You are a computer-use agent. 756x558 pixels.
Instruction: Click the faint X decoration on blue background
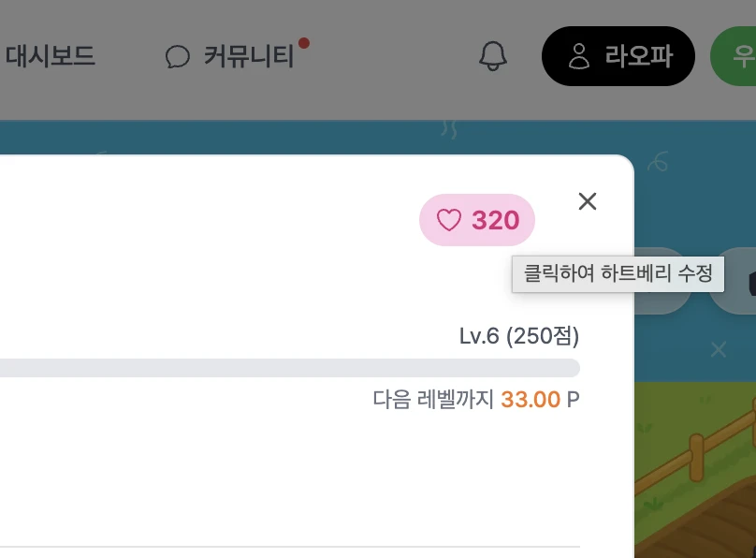click(719, 349)
